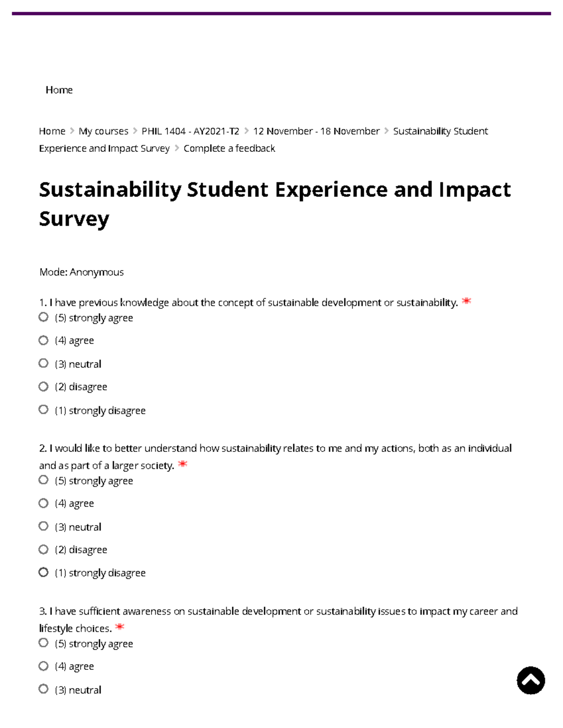Select strongly agree for question 1
Viewport: 563px width, 728px height.
(44, 317)
